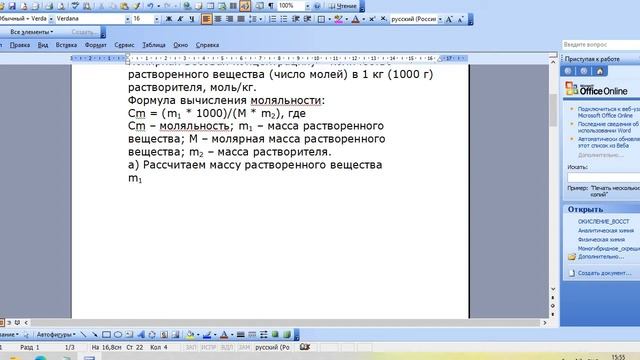Click the Подключиться к веб-узлу Microsoft Office Online link
The width and height of the screenshot is (640, 360).
pos(609,112)
